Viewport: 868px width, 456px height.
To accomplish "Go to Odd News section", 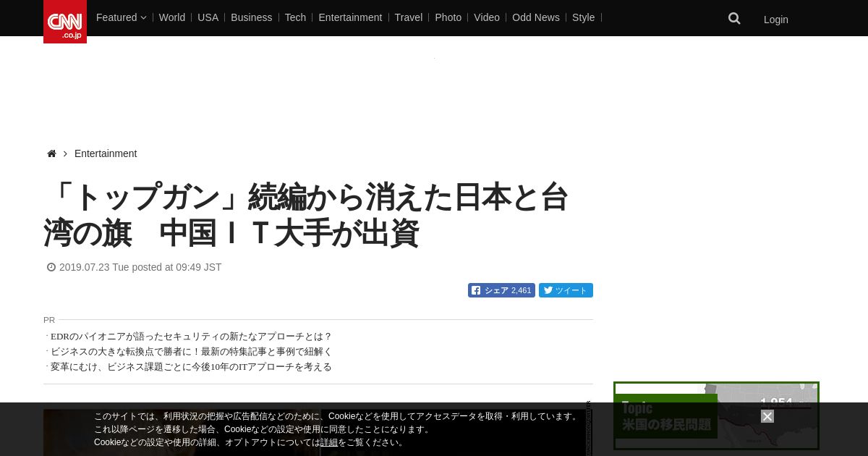I will pyautogui.click(x=536, y=17).
